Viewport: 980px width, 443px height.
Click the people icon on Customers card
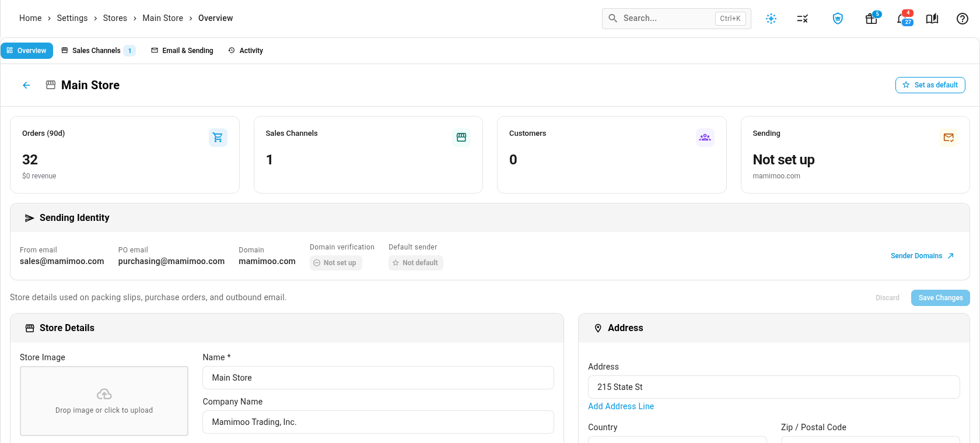point(705,138)
